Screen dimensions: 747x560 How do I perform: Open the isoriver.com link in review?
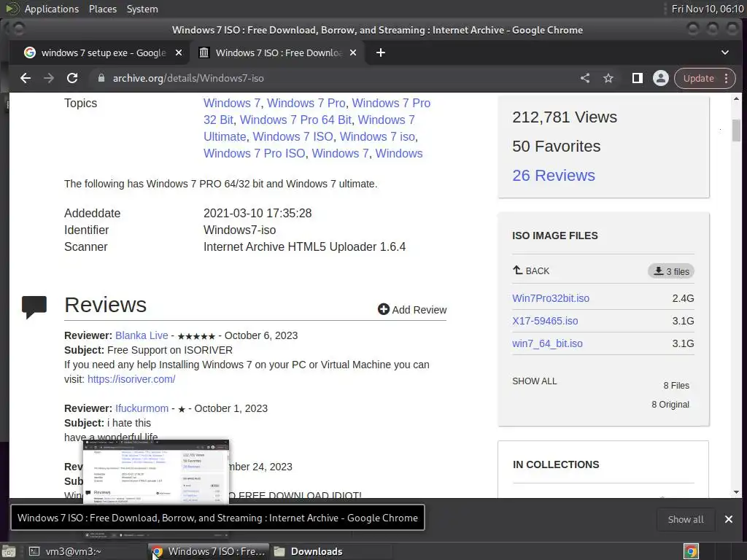point(131,379)
